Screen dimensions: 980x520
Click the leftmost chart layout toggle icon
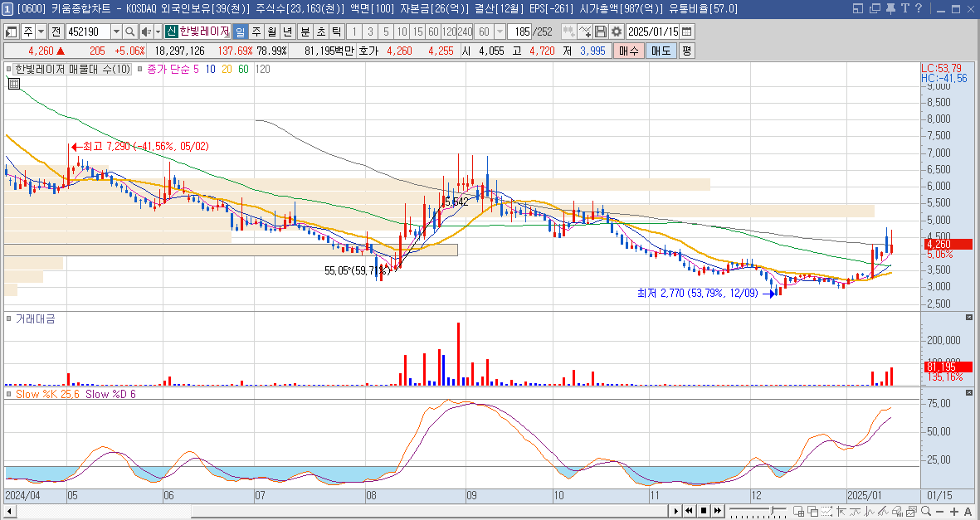(12, 32)
